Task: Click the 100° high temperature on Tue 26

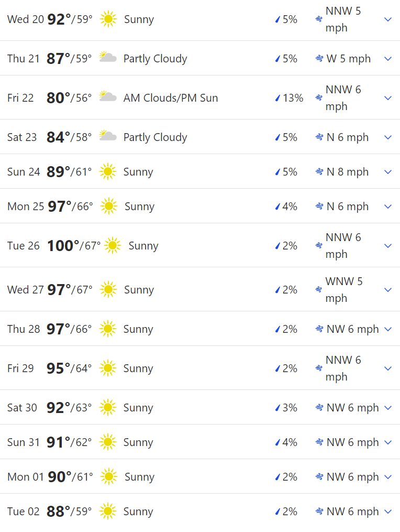Action: pos(63,246)
